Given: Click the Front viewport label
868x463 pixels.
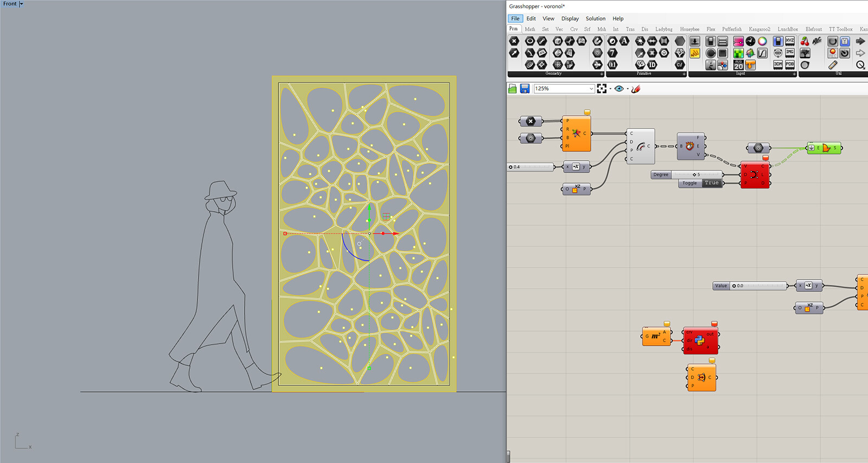Looking at the screenshot, I should tap(10, 4).
